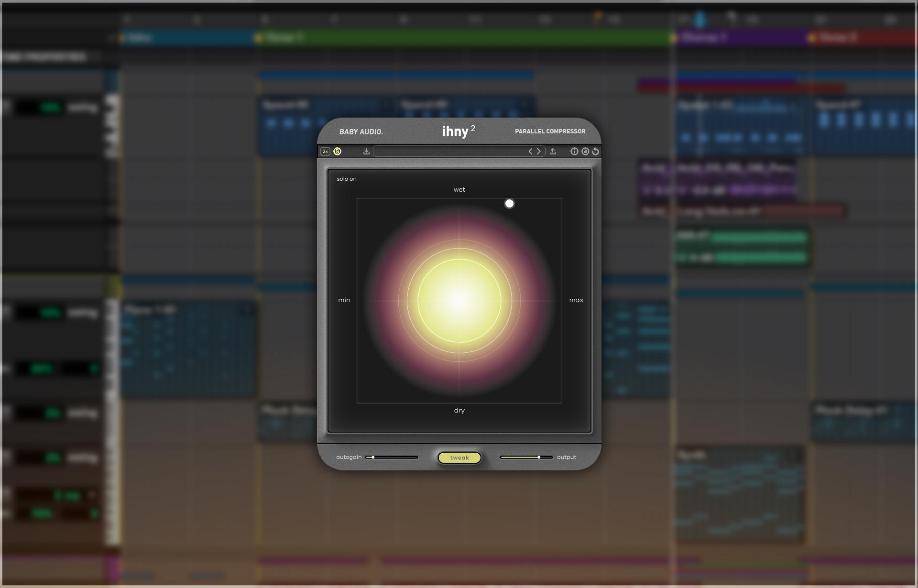Click the output slider handle
This screenshot has height=588, width=918.
[539, 457]
